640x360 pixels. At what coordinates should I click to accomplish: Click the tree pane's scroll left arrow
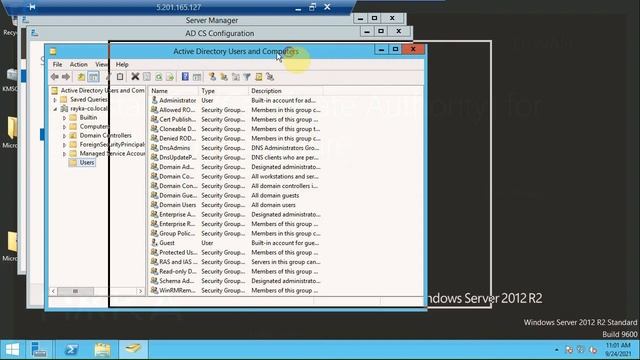[53, 291]
